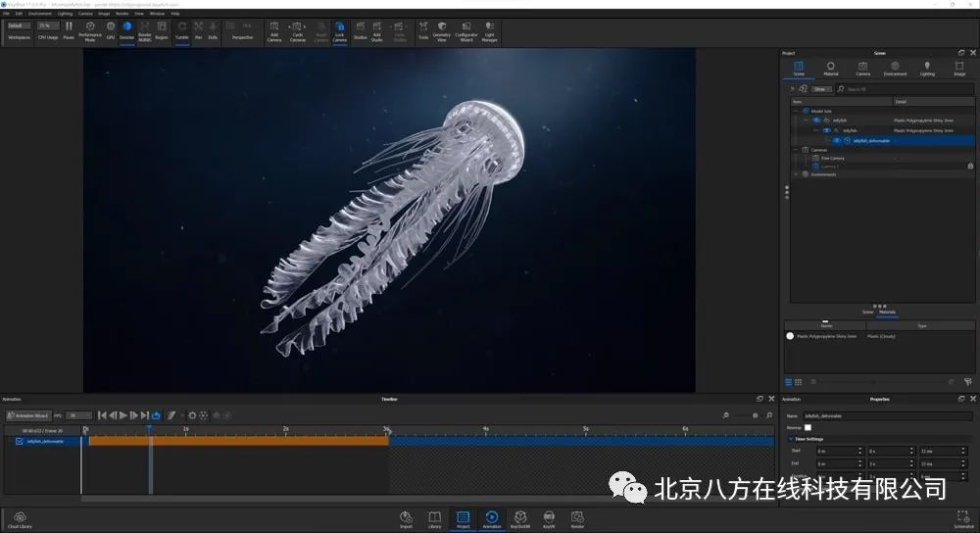Click the Animation Wizard button
This screenshot has width=980, height=533.
[x=28, y=415]
